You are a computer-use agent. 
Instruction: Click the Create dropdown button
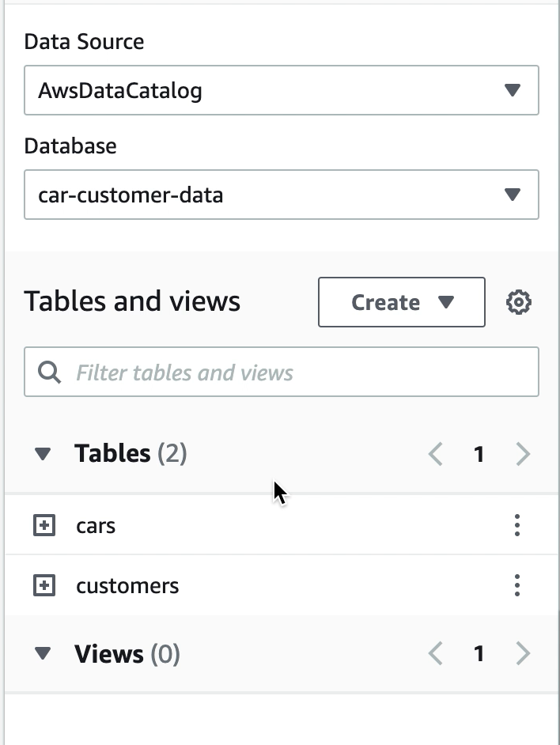[401, 302]
